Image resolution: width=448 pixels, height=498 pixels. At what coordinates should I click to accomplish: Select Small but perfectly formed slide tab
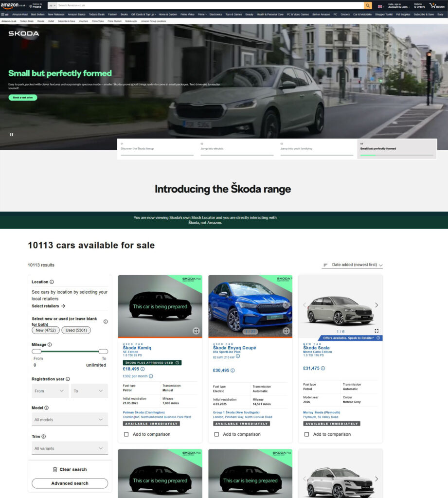point(397,149)
